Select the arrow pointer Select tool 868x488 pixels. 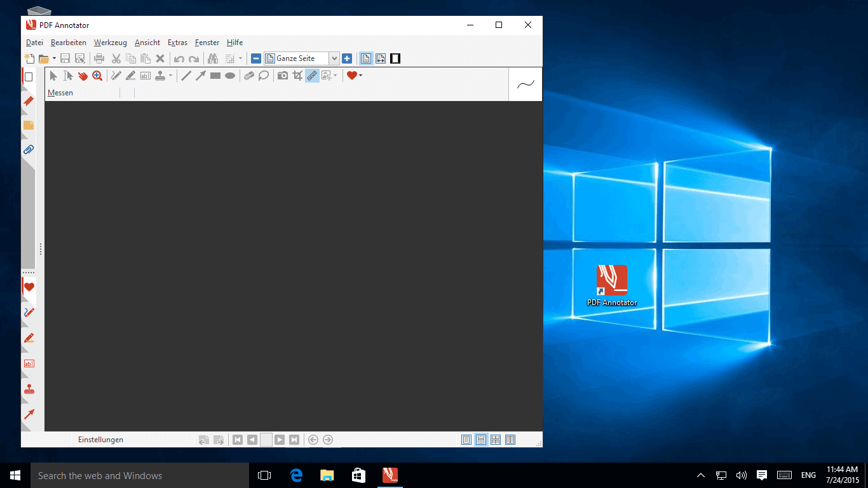tap(53, 76)
